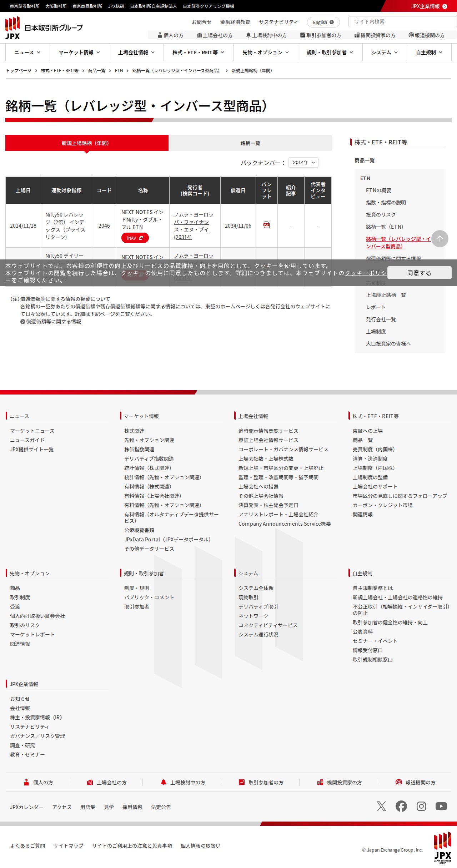Open the バックナンバー year dropdown showing 2014年
457x868 pixels.
tap(303, 162)
